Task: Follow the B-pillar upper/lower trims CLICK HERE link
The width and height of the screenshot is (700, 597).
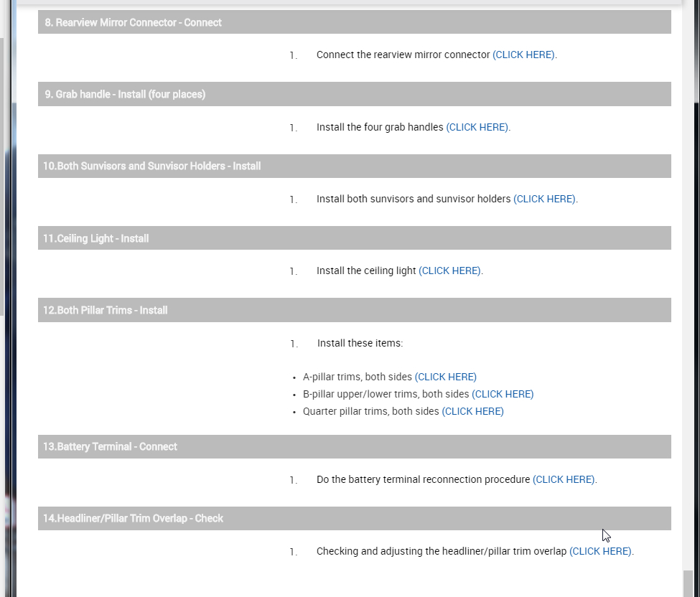Action: tap(503, 394)
